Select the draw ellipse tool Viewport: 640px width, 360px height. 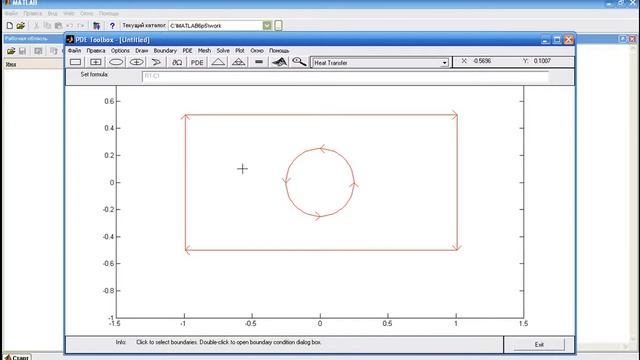116,62
